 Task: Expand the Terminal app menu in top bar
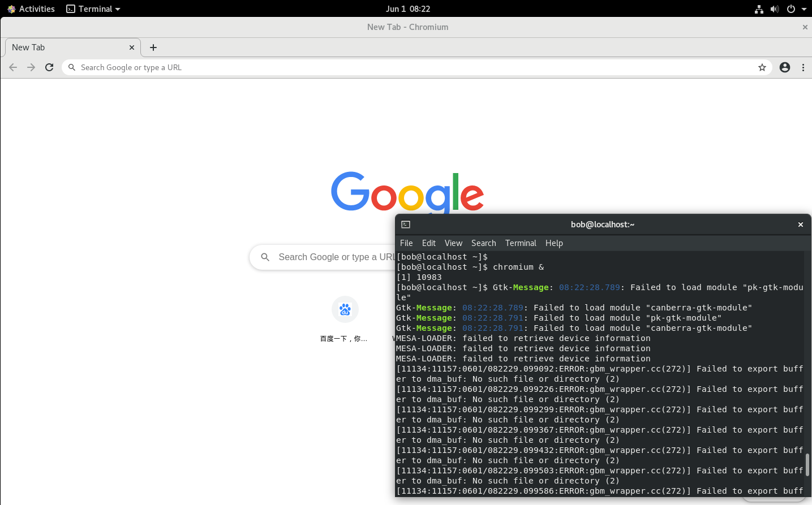point(93,8)
